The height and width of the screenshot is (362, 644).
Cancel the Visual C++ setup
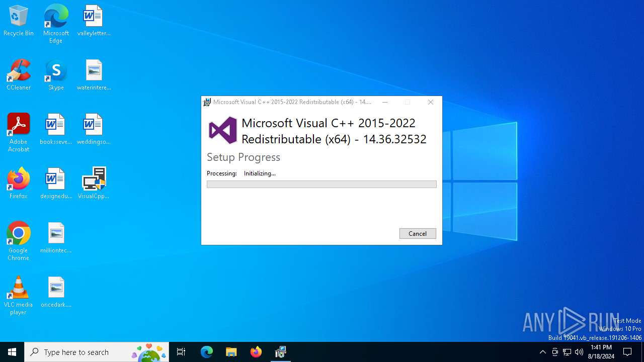(418, 233)
